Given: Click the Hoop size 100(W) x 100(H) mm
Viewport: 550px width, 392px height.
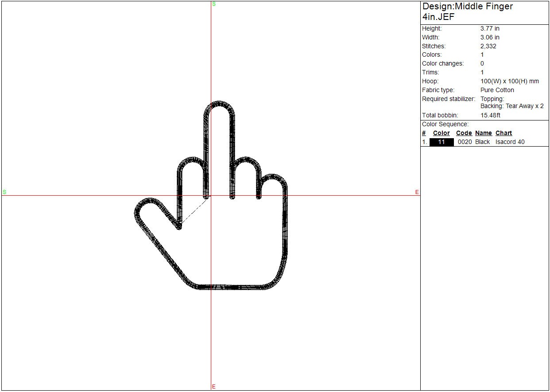Looking at the screenshot, I should tap(509, 81).
